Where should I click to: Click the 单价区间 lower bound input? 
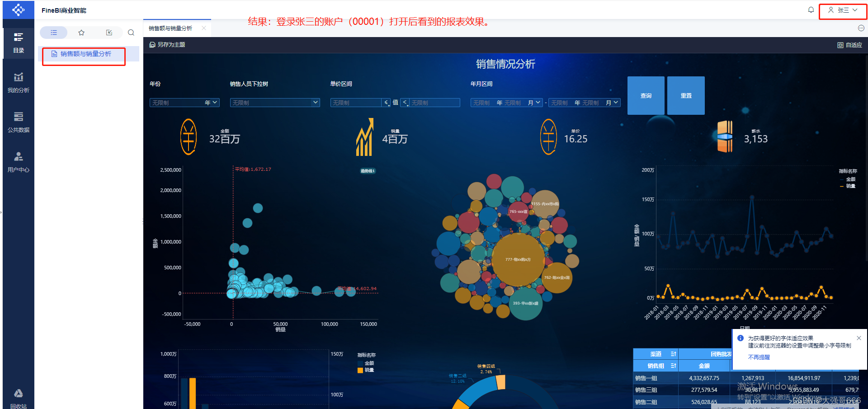(x=356, y=103)
